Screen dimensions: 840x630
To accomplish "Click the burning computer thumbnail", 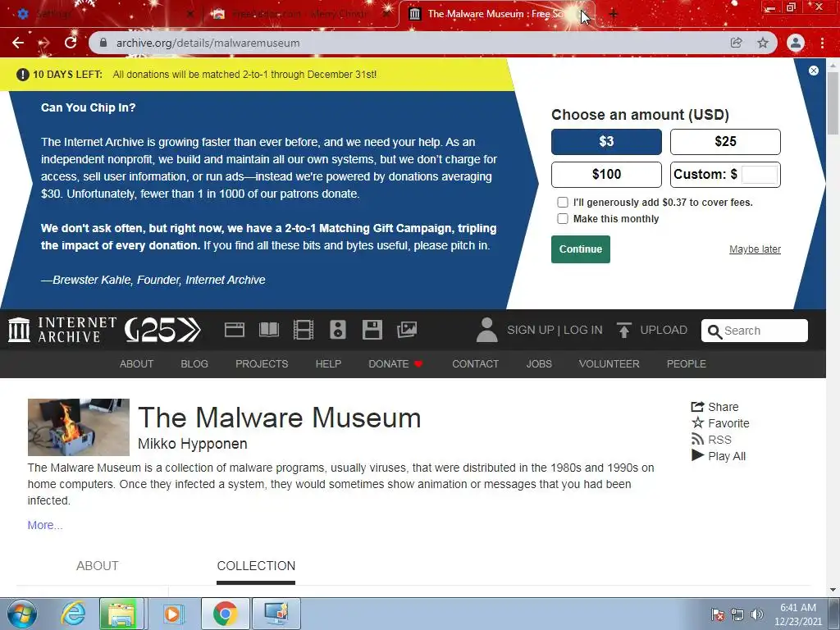I will (x=79, y=427).
